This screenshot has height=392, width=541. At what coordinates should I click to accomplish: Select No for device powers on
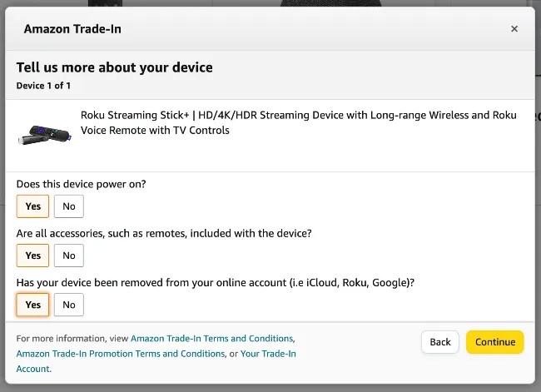tap(69, 206)
